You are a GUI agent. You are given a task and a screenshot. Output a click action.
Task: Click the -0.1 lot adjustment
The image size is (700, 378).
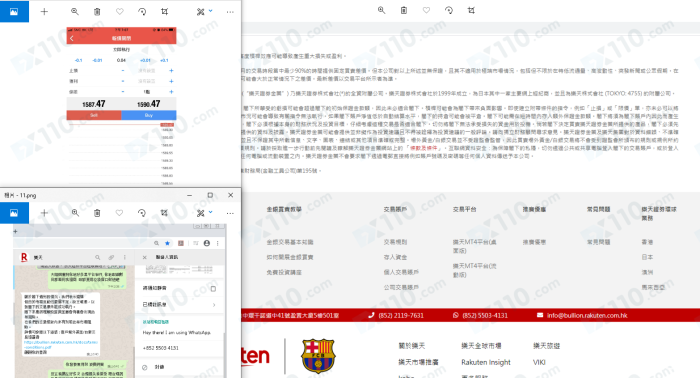pyautogui.click(x=79, y=60)
